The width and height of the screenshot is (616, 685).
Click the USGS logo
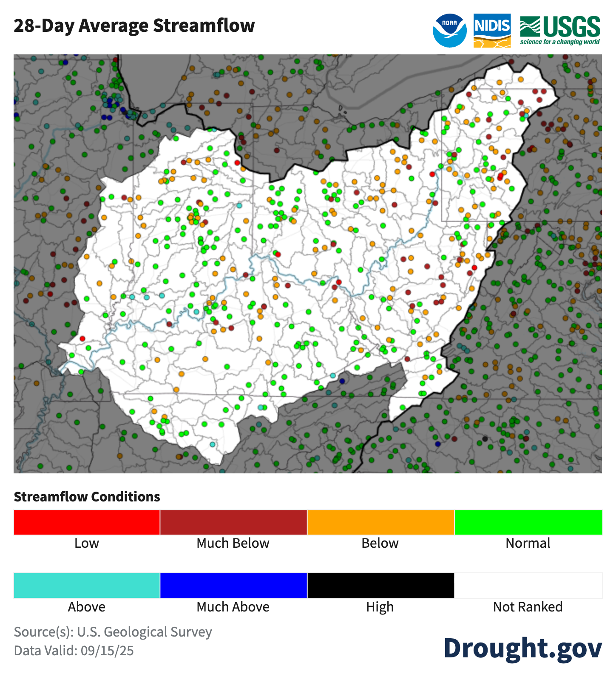point(560,26)
